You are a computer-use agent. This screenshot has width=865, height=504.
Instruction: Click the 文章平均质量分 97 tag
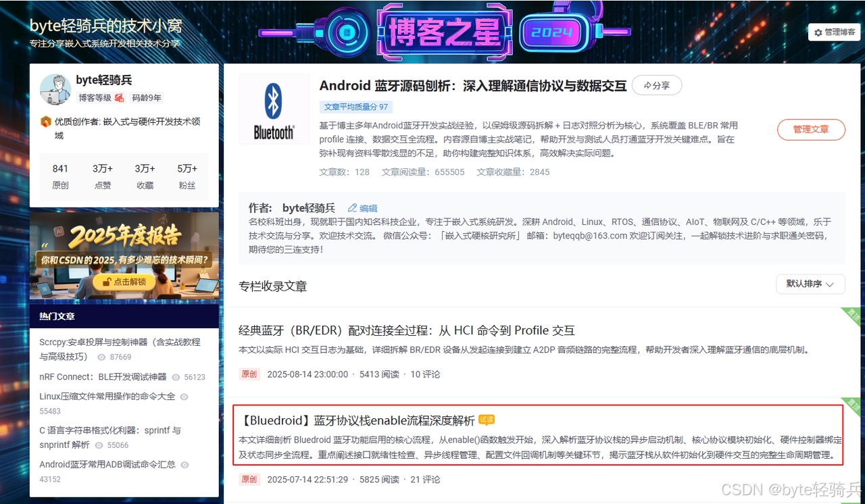click(356, 107)
